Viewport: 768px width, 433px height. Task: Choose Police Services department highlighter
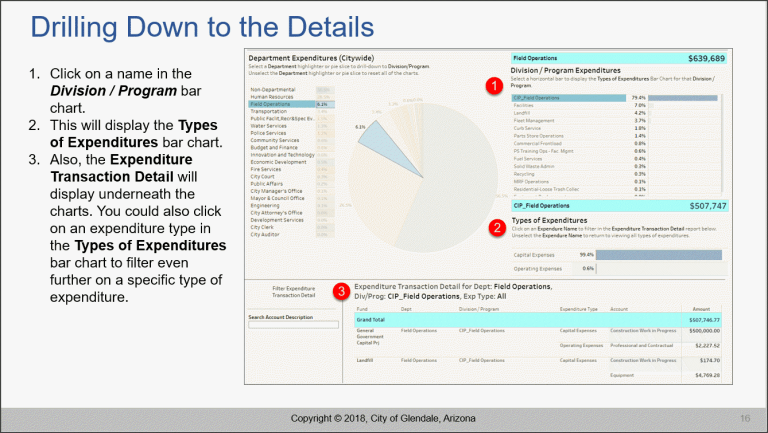point(270,133)
